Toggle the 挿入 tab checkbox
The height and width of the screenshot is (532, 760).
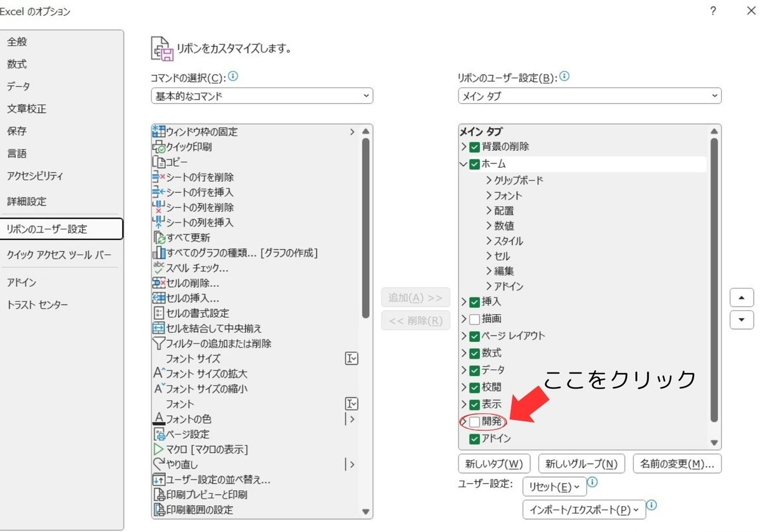coord(474,302)
